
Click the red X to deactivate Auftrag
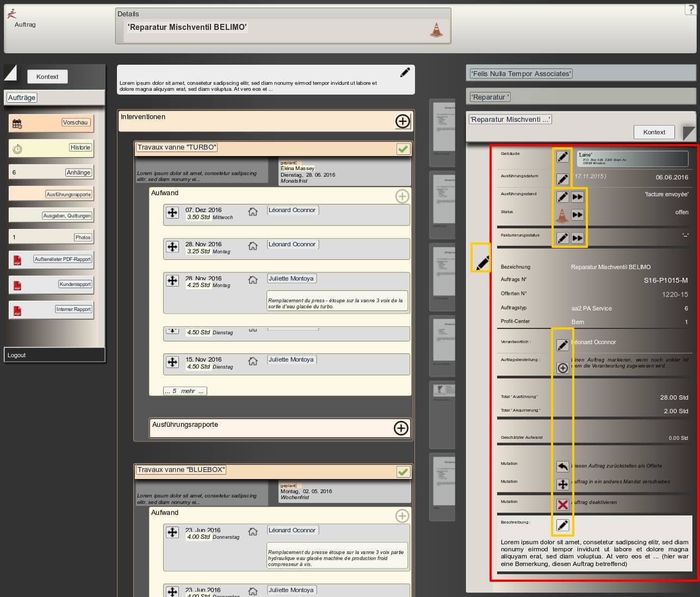tap(562, 505)
